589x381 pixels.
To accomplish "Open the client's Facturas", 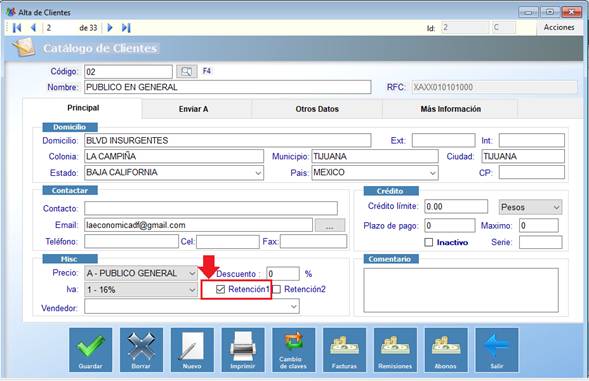I will coord(344,350).
